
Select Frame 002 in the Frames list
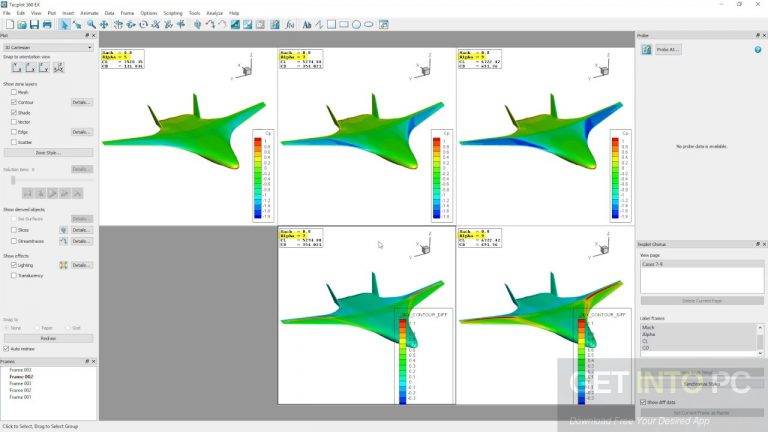tap(21, 377)
